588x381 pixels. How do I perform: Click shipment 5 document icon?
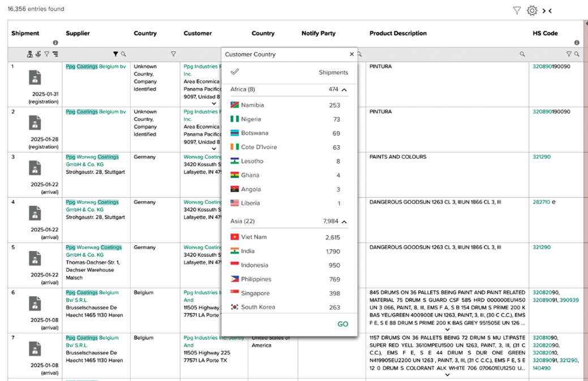coord(35,258)
